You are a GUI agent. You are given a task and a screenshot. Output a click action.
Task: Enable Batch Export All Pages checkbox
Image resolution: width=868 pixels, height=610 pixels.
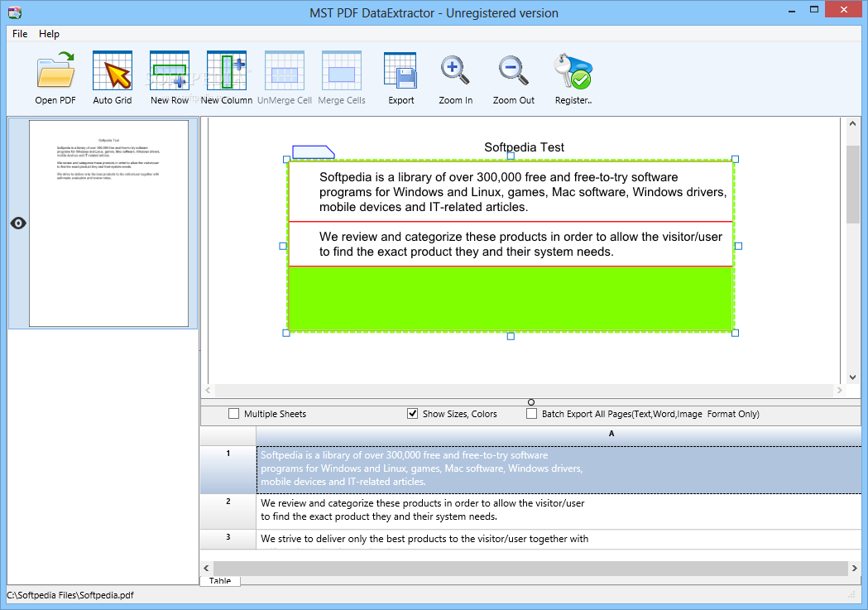(531, 414)
